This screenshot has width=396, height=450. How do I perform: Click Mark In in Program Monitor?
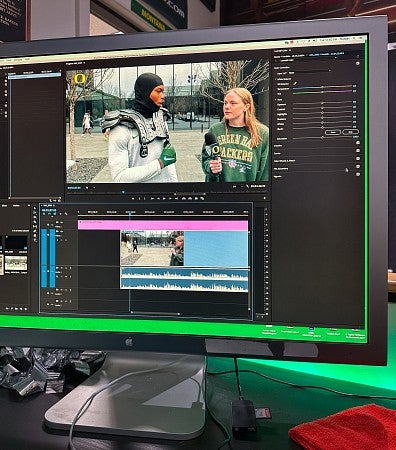139,199
